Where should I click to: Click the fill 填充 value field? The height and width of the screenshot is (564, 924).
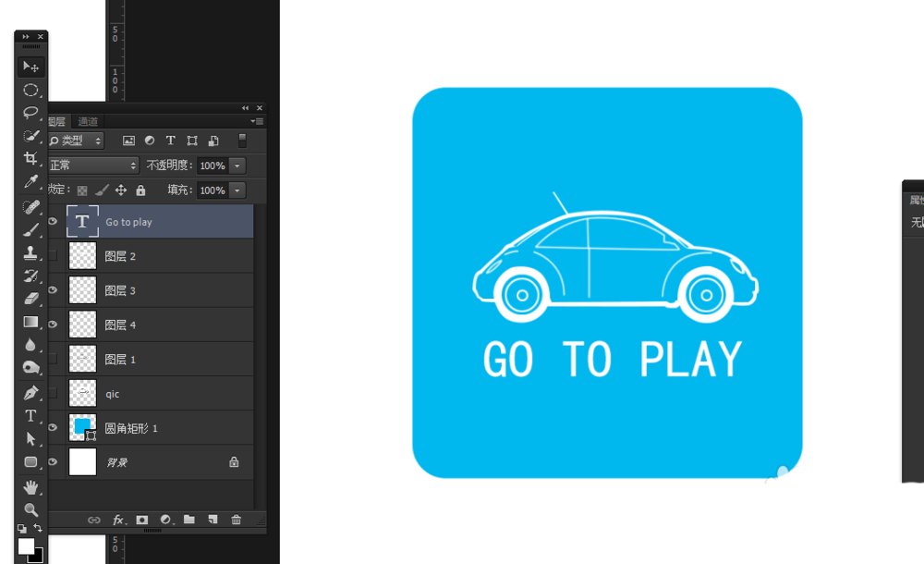coord(212,190)
